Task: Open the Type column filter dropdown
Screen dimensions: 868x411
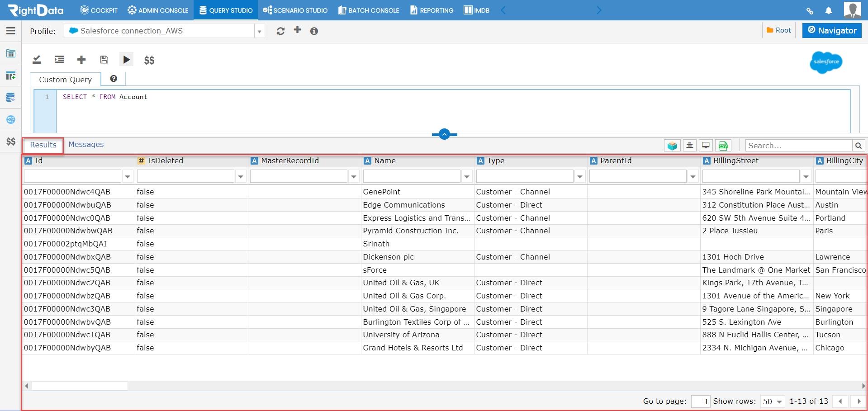Action: (580, 176)
